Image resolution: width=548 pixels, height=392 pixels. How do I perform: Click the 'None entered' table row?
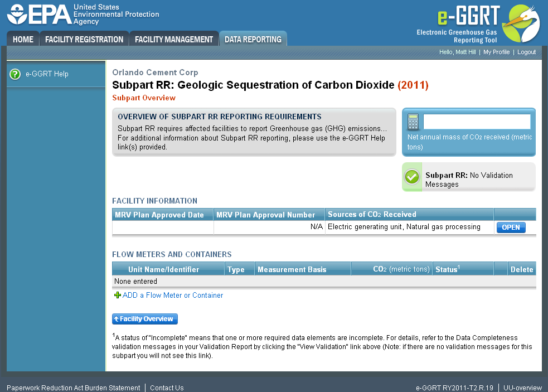tap(324, 282)
